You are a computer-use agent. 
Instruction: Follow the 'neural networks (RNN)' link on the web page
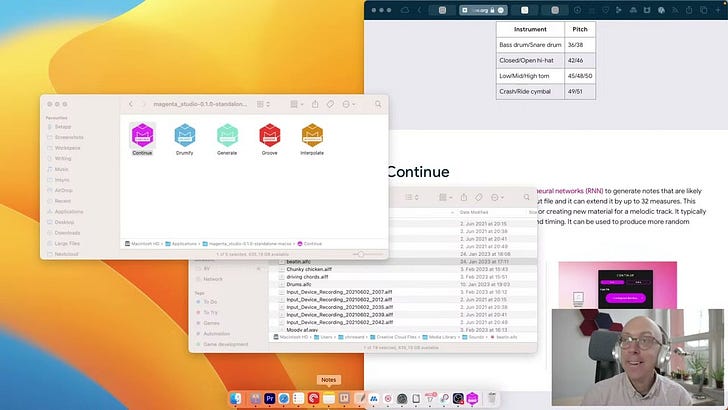point(570,191)
